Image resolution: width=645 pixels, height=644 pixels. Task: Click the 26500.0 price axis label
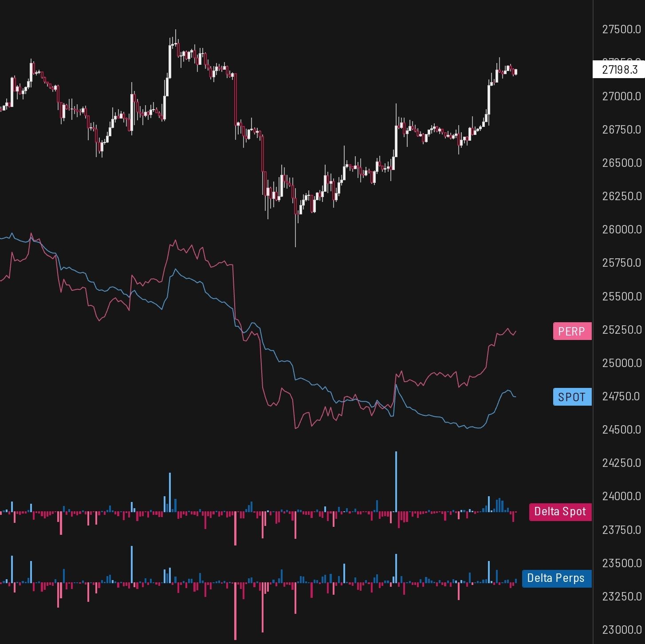[x=621, y=163]
